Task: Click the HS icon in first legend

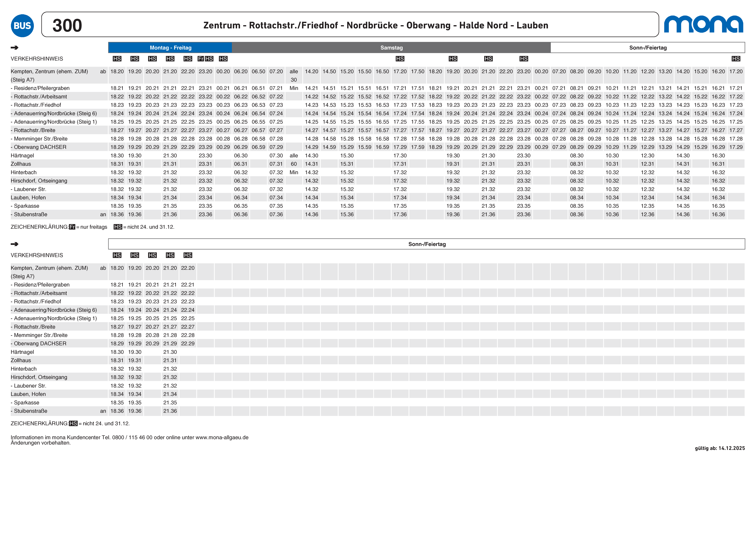Action: point(118,227)
